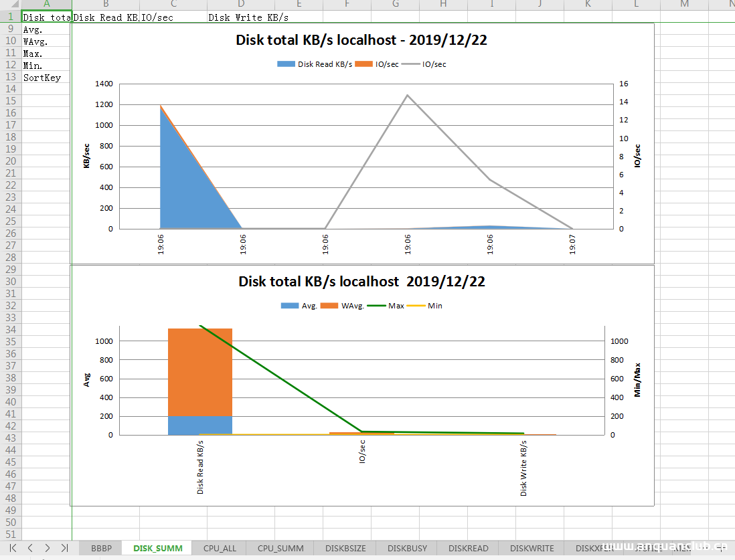The width and height of the screenshot is (735, 560).
Task: Click the select-all corner of the grid
Action: [10, 5]
